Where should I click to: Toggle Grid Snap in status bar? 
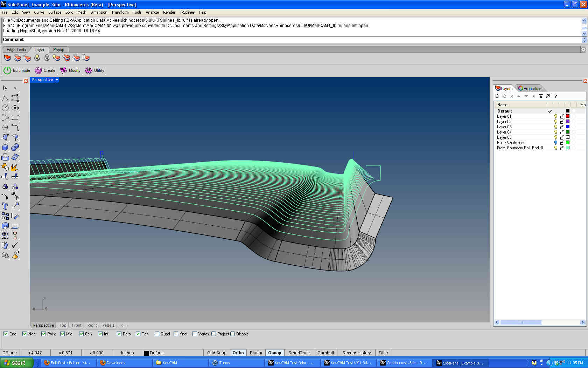tap(216, 353)
